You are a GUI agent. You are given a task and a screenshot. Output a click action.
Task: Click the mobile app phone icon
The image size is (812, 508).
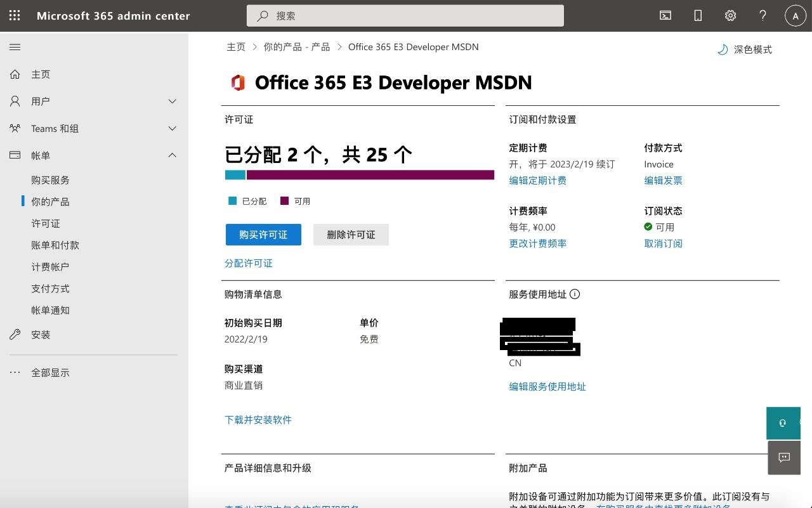(698, 16)
